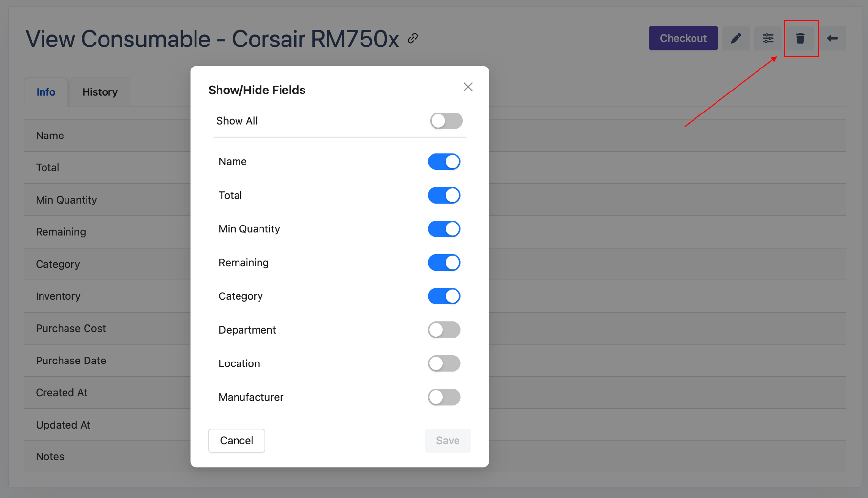Turn off the Total field toggle
This screenshot has height=498, width=868.
[x=444, y=195]
